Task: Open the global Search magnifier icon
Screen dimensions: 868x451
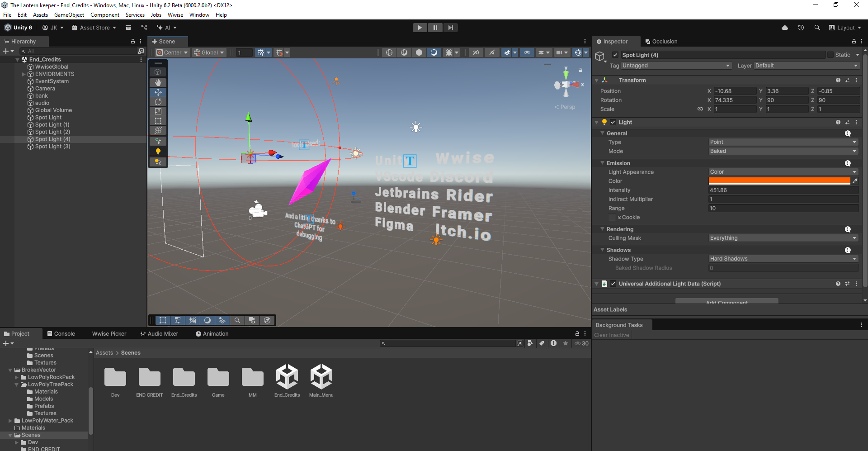Action: point(817,28)
